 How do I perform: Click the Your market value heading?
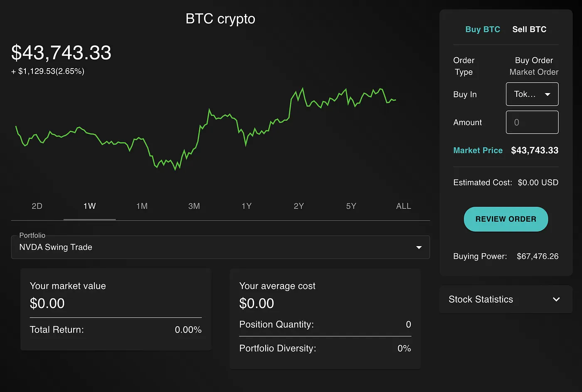tap(68, 286)
